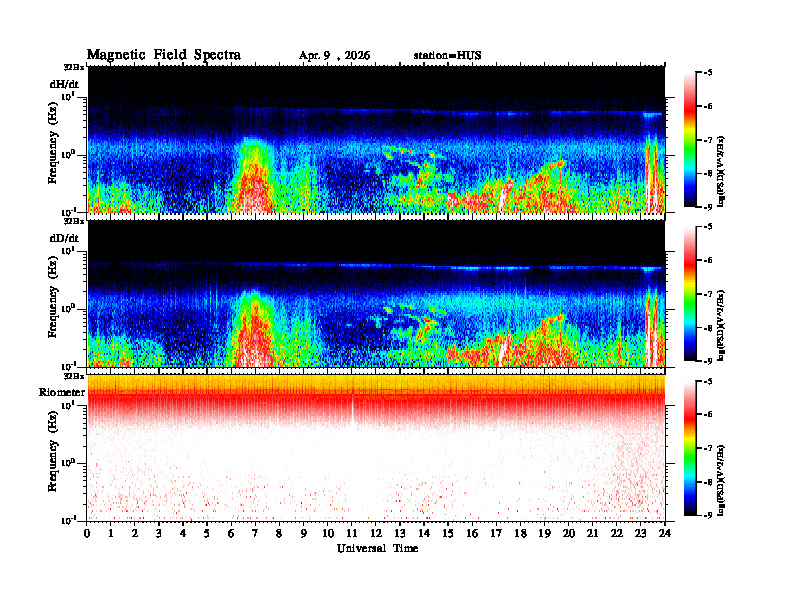Click the "station=HUS" label

coord(447,56)
